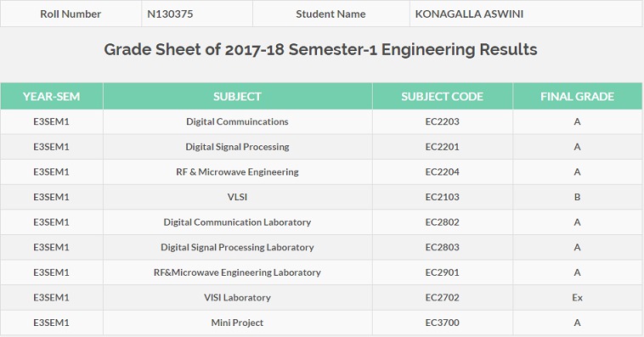This screenshot has width=644, height=337.
Task: Select RF & Microwave Engineering subject
Action: [237, 172]
